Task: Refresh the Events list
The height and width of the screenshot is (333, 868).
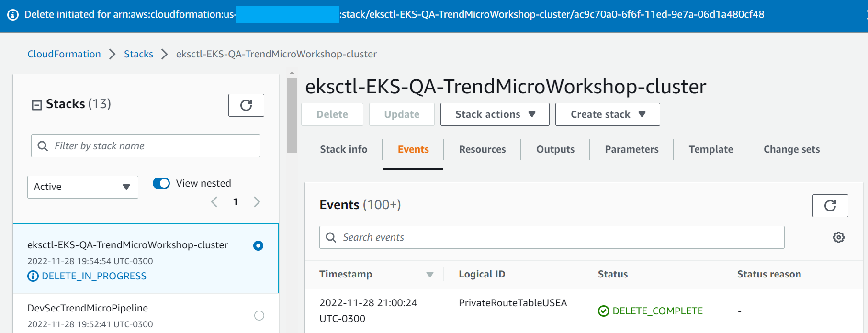Action: coord(830,206)
